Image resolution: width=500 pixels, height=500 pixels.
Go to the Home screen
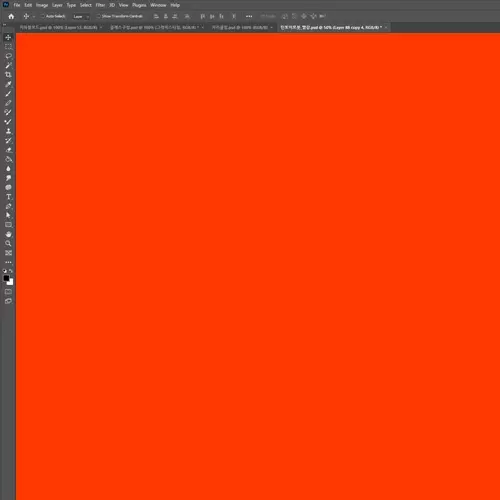point(11,16)
